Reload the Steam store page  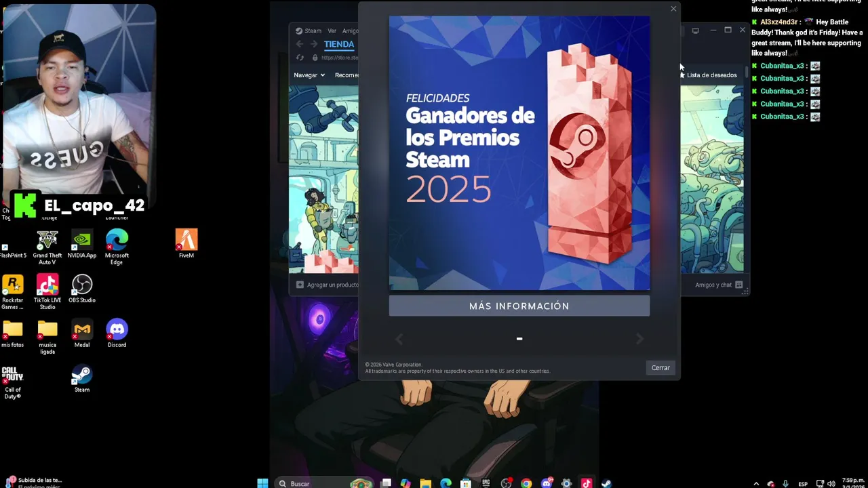tap(300, 58)
